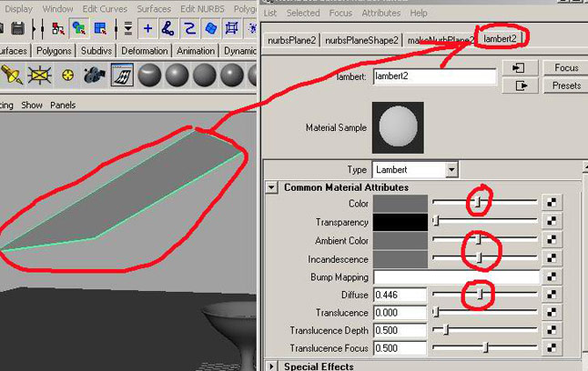Open Attribute Editor Help menu
Viewport: 588px width, 371px height.
click(x=419, y=13)
